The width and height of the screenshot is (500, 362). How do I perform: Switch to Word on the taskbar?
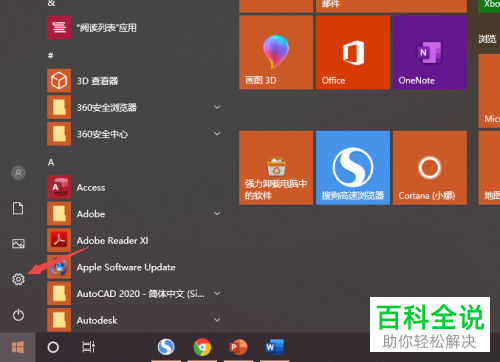point(275,347)
